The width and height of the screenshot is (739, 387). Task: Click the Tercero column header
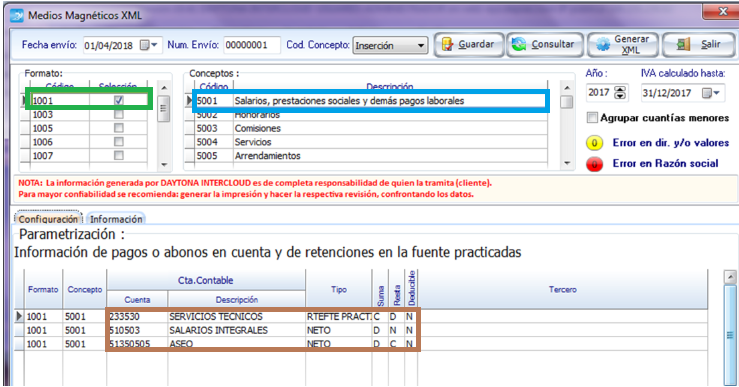pos(562,289)
